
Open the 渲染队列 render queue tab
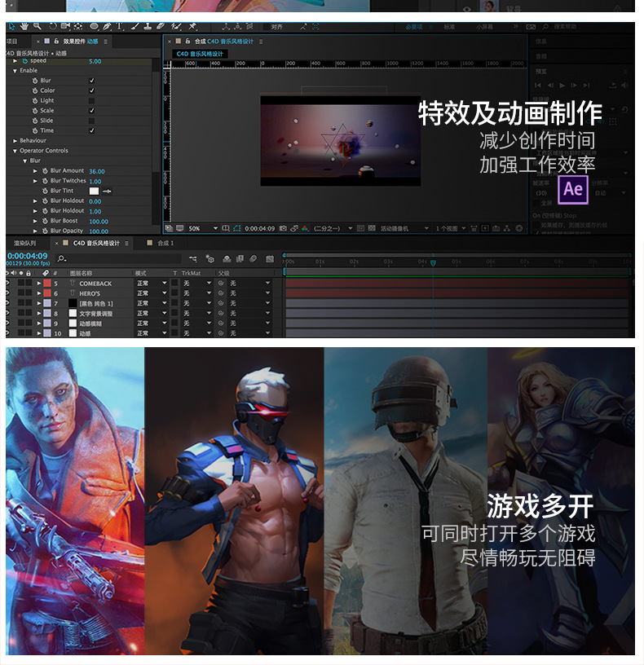(x=24, y=243)
